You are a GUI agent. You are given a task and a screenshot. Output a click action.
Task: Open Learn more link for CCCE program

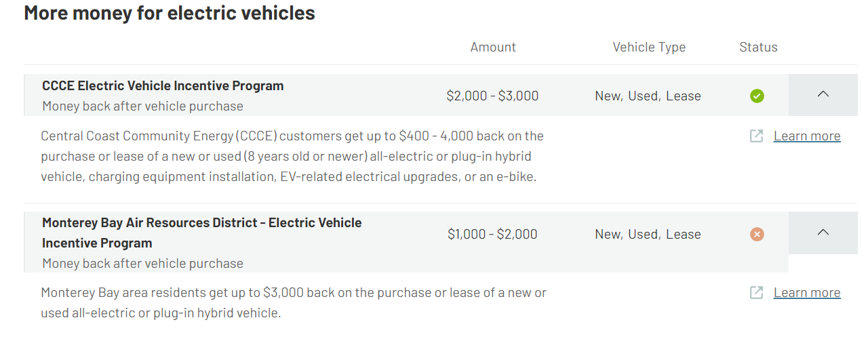[807, 136]
